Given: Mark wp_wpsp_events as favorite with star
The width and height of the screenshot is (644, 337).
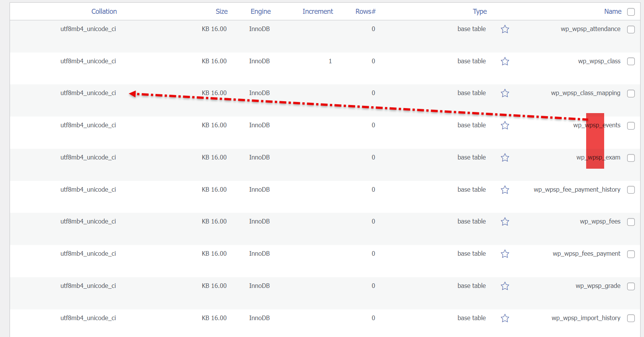Looking at the screenshot, I should coord(505,125).
